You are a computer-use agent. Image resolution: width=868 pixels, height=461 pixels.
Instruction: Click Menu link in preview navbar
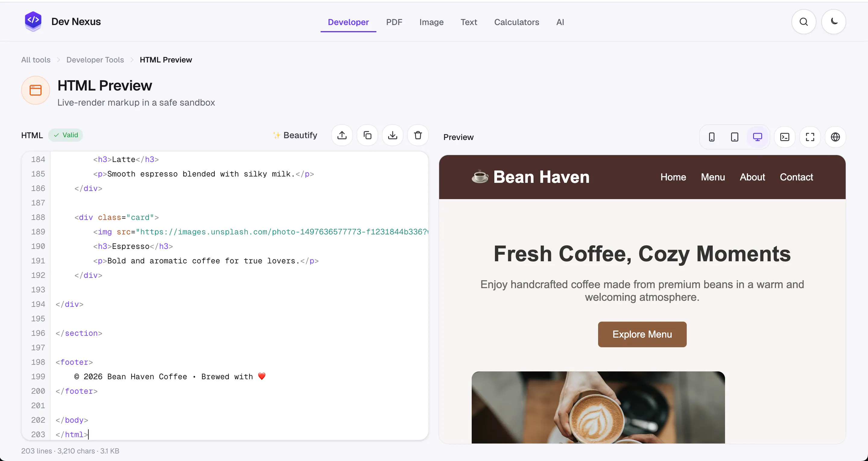pos(713,177)
